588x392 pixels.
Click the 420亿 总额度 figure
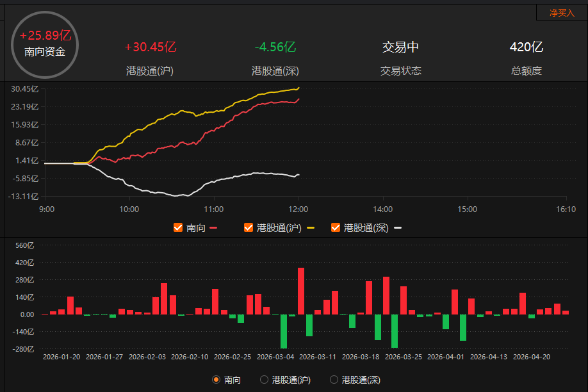[527, 47]
